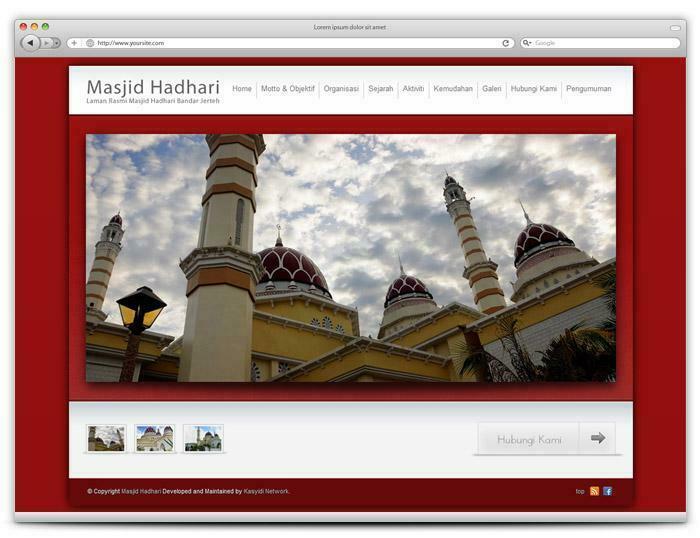Open the Facebook icon in footer

pos(607,491)
